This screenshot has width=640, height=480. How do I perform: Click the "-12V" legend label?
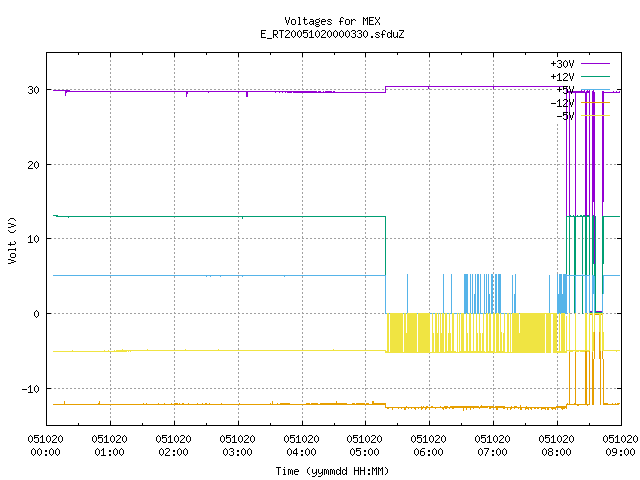[x=562, y=103]
